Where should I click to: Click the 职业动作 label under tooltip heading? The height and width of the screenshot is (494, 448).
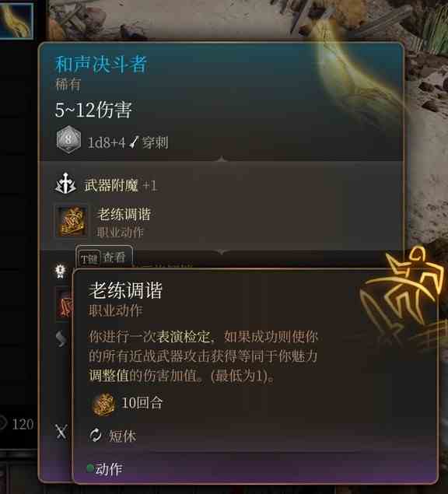tap(116, 311)
